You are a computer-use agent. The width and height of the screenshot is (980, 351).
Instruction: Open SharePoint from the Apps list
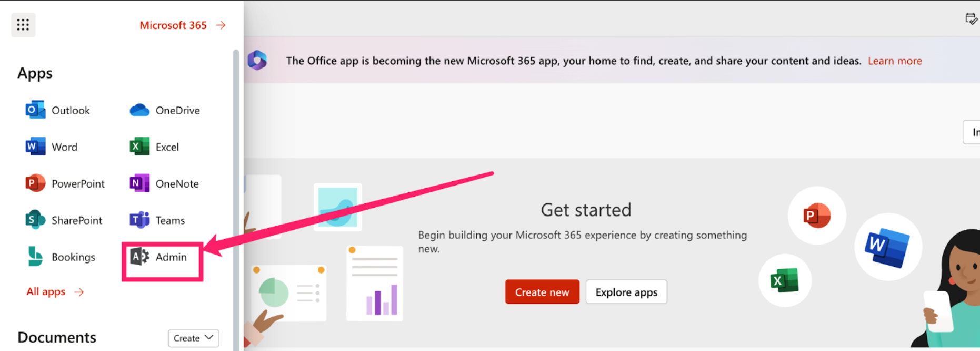pos(64,220)
